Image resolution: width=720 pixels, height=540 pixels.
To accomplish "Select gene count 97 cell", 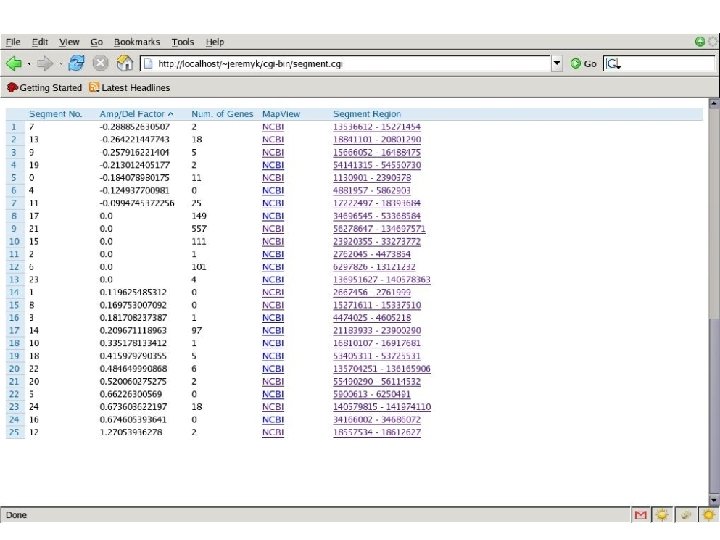I will [197, 331].
